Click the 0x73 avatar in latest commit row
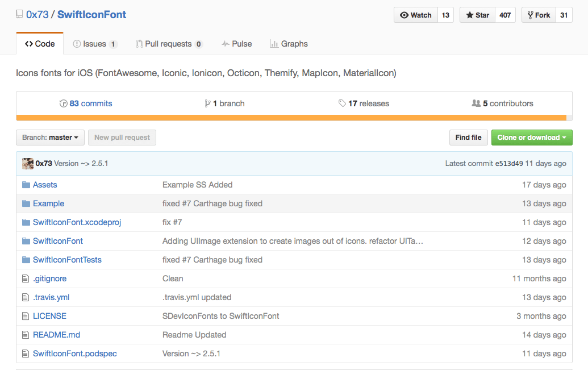The image size is (588, 370). (27, 164)
